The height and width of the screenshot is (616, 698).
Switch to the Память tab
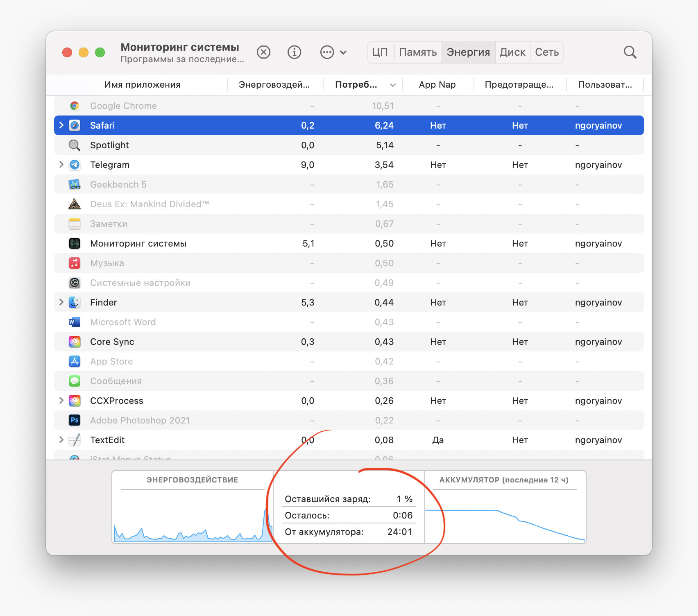417,52
